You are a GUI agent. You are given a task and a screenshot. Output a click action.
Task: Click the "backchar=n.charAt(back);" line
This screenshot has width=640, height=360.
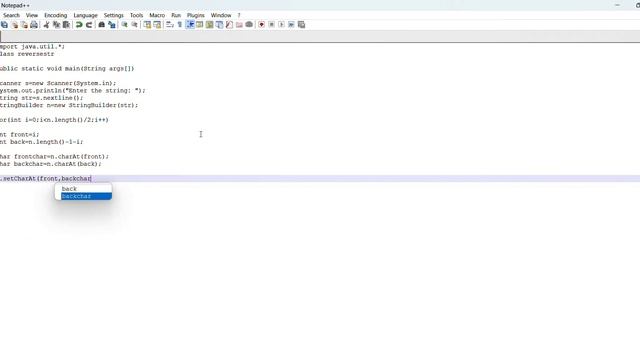pos(51,164)
